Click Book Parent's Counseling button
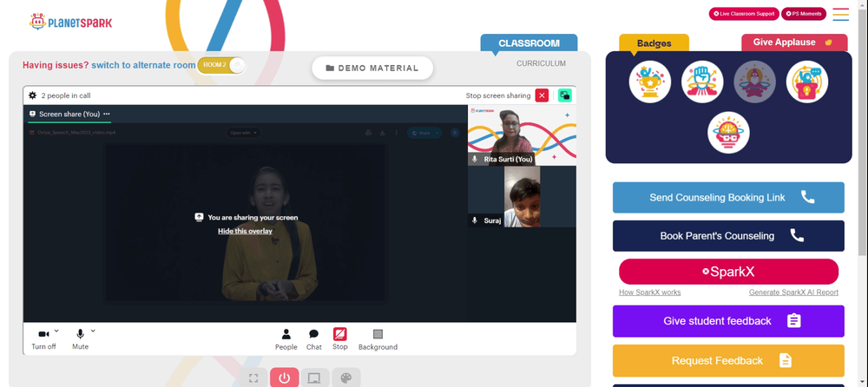 point(728,236)
